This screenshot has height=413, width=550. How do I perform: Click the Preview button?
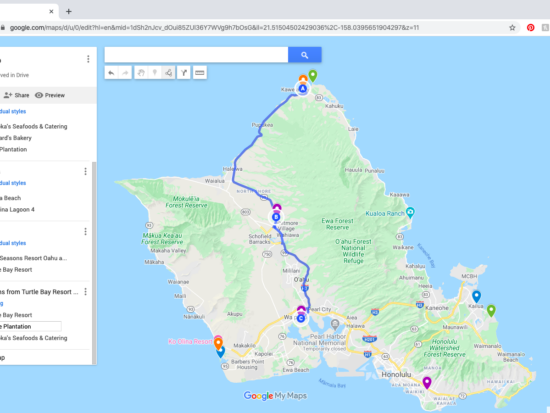[x=50, y=95]
